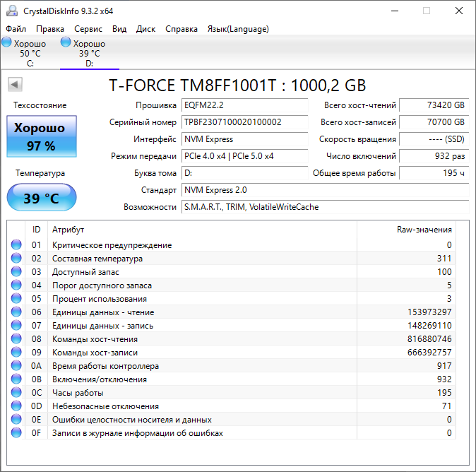
Task: Open the Справка menu
Action: tap(182, 29)
